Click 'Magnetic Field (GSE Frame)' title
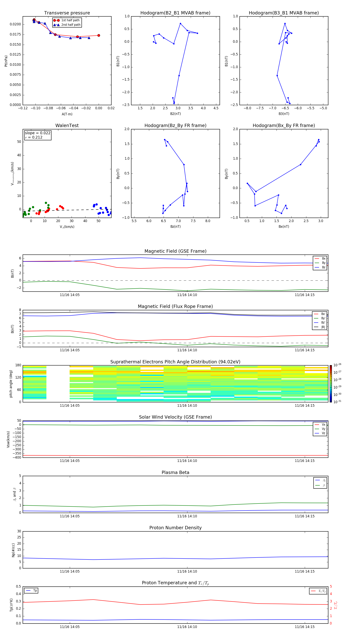This screenshot has width=351, height=644. (x=175, y=251)
